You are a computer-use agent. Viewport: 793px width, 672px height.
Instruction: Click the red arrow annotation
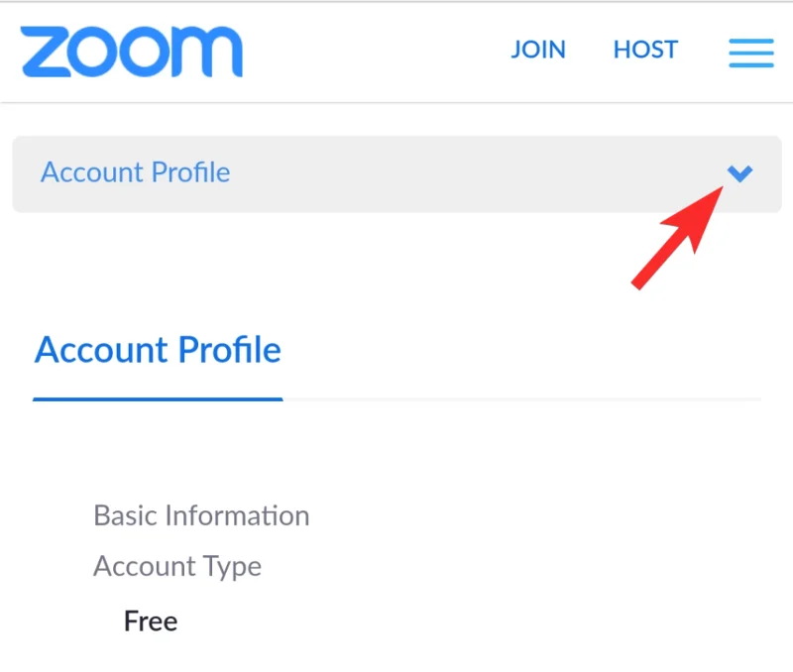point(678,241)
